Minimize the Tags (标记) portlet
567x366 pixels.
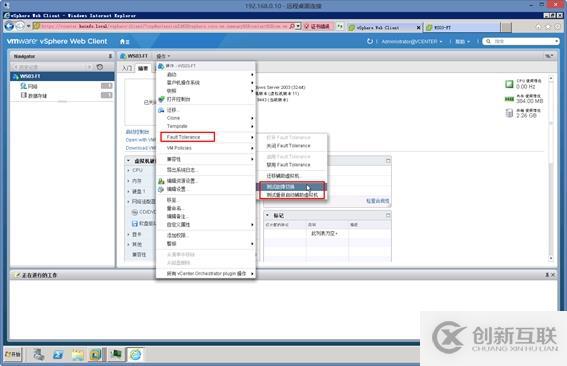coord(388,215)
